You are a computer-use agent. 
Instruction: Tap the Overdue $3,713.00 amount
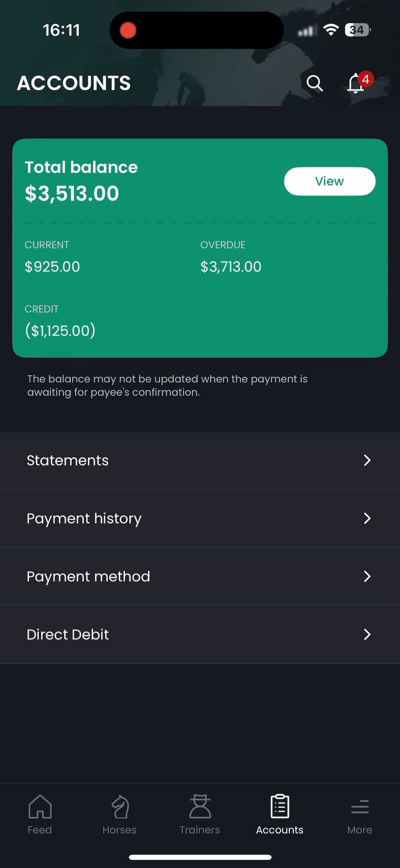click(x=231, y=267)
